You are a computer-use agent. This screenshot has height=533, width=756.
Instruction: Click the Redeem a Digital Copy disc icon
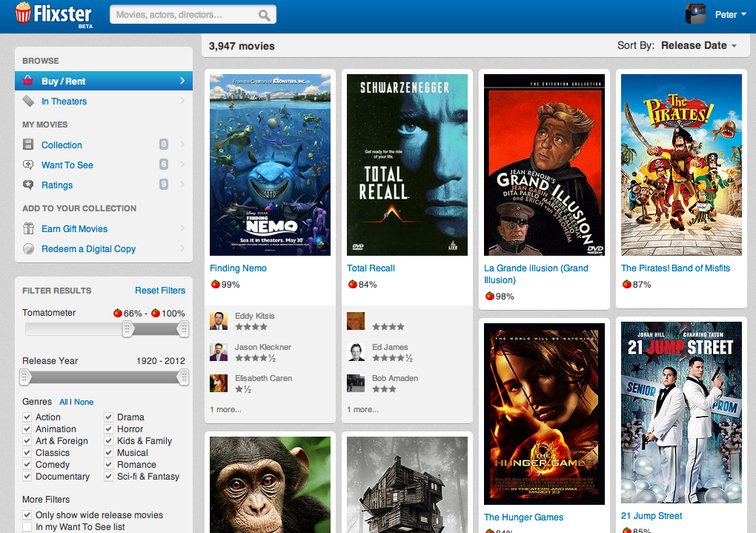(28, 248)
